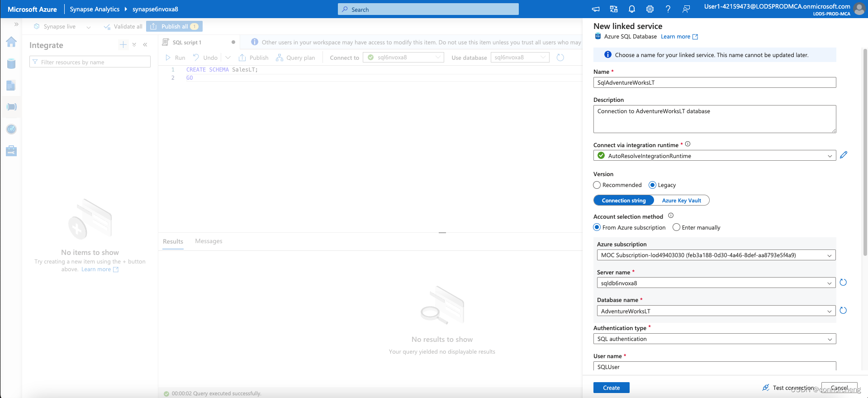Click the Publish all button

[174, 27]
